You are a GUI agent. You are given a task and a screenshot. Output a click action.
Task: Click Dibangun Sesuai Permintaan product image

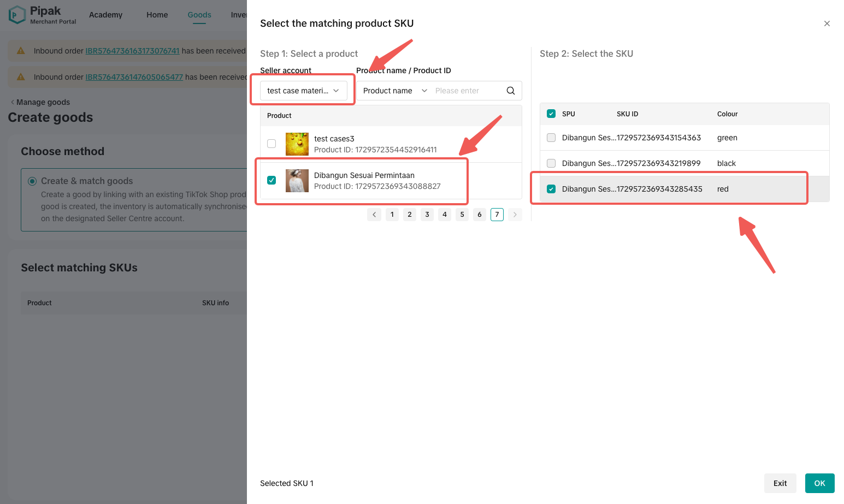(297, 181)
